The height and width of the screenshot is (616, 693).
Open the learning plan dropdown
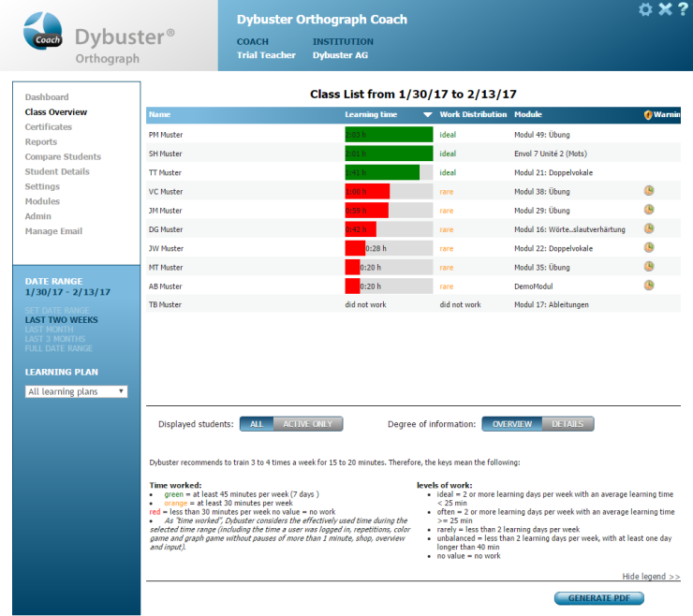coord(76,391)
